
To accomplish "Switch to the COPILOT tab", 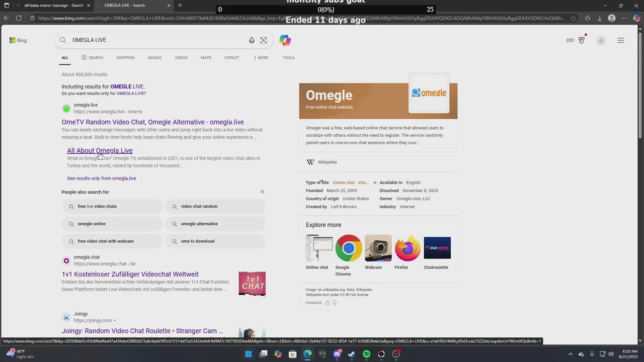I will pos(232,58).
